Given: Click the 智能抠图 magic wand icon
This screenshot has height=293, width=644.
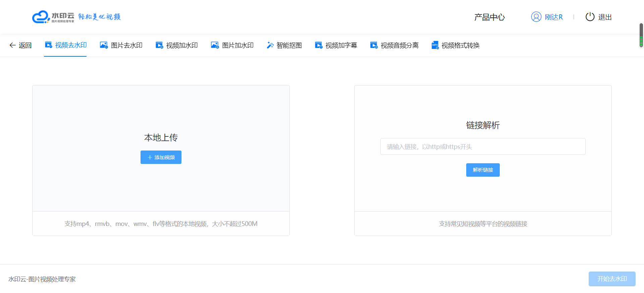Looking at the screenshot, I should point(270,45).
